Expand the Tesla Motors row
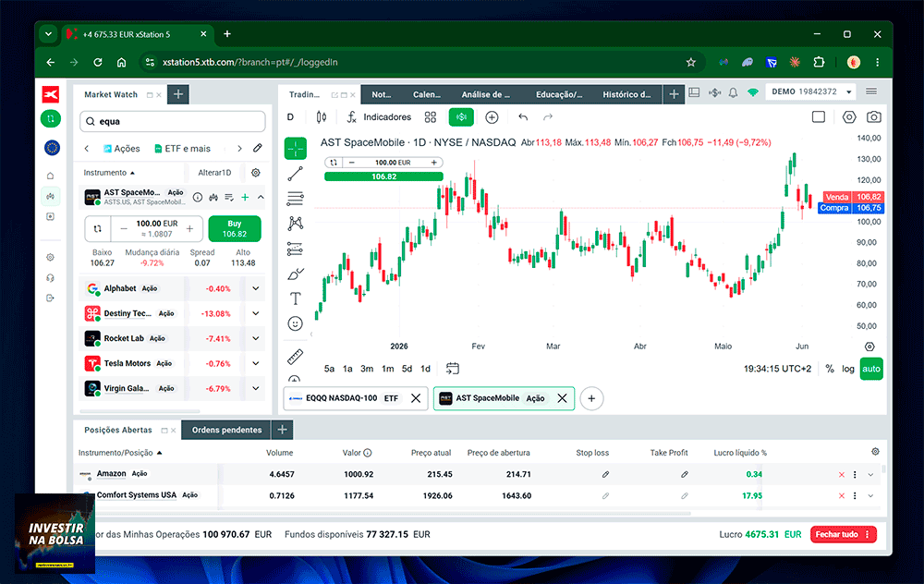The image size is (924, 584). 256,363
